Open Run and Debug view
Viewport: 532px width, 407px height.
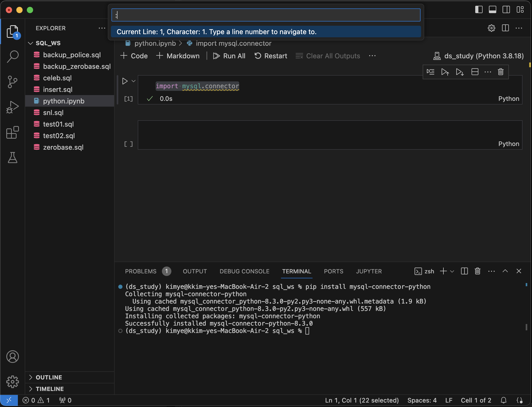click(12, 107)
